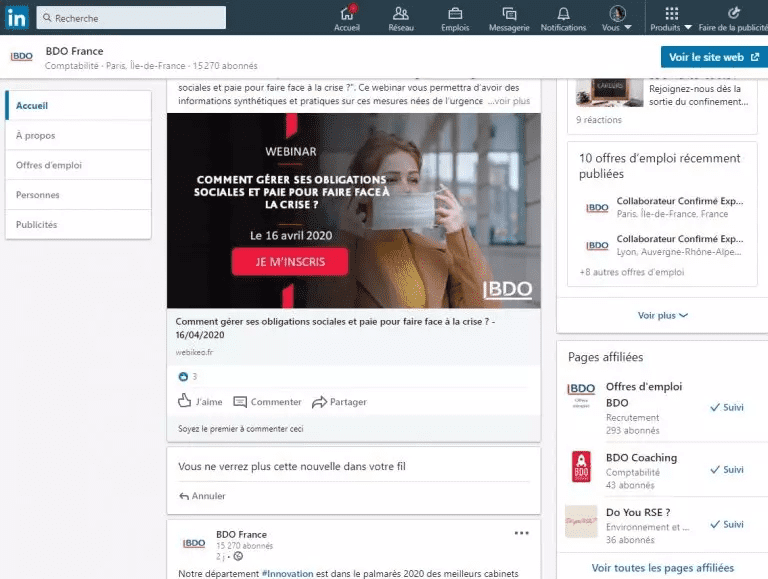
Task: Click +8 autres offres d'emploi link
Action: (x=631, y=272)
